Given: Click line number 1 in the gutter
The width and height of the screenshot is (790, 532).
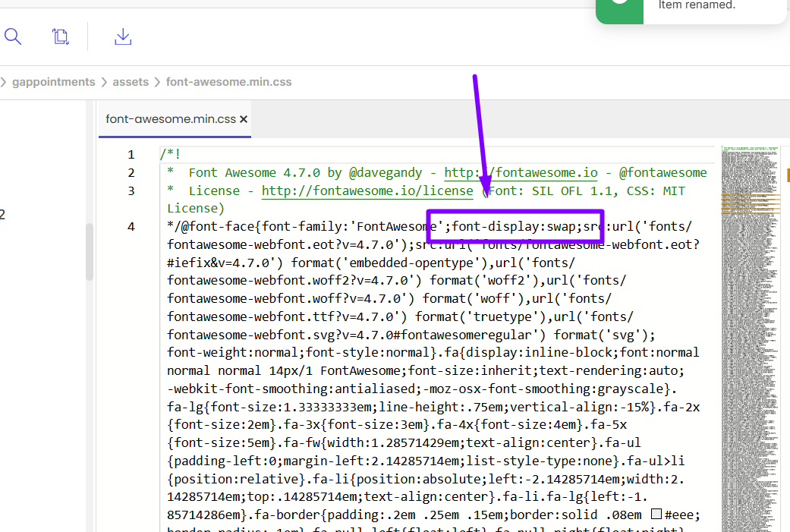Looking at the screenshot, I should pyautogui.click(x=131, y=155).
